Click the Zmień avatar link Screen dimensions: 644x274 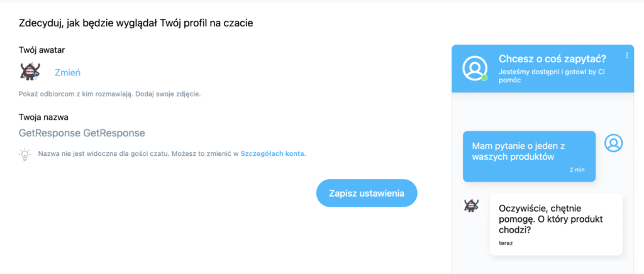67,73
